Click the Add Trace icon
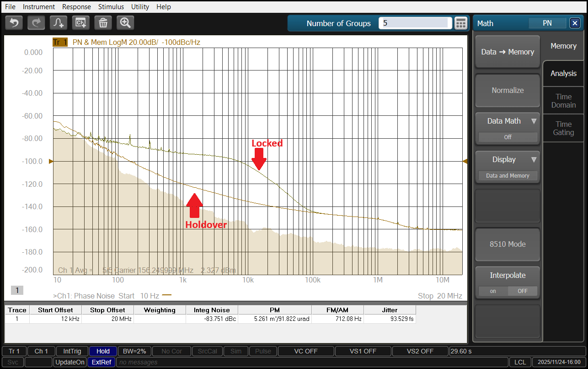The width and height of the screenshot is (588, 369). pyautogui.click(x=59, y=22)
